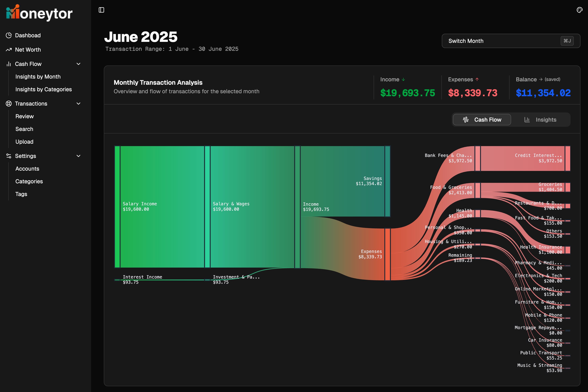Select the Cash Flow view
This screenshot has height=392, width=588.
482,119
